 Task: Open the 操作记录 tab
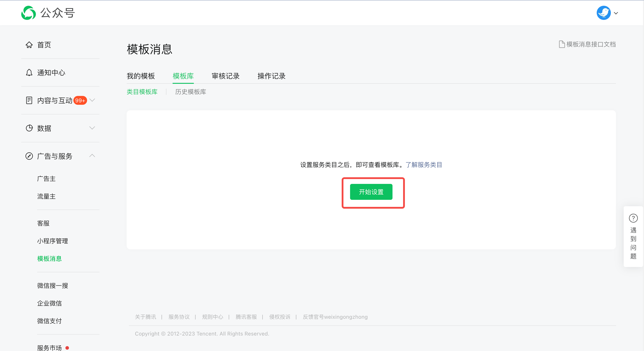(271, 76)
